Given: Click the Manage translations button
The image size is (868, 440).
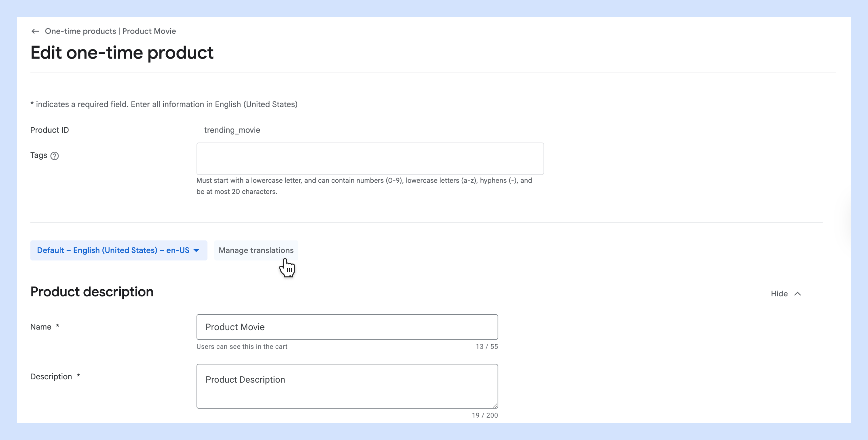Looking at the screenshot, I should [256, 250].
